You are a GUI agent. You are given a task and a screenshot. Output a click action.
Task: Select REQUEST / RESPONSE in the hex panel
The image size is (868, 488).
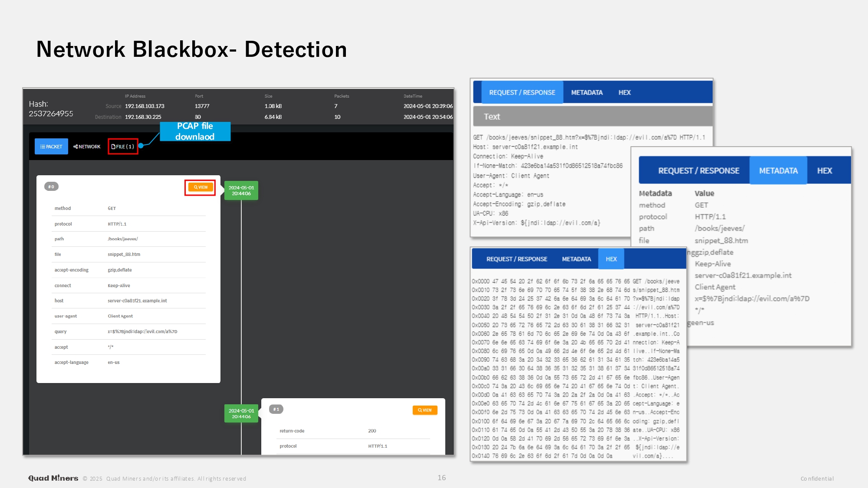coord(516,259)
